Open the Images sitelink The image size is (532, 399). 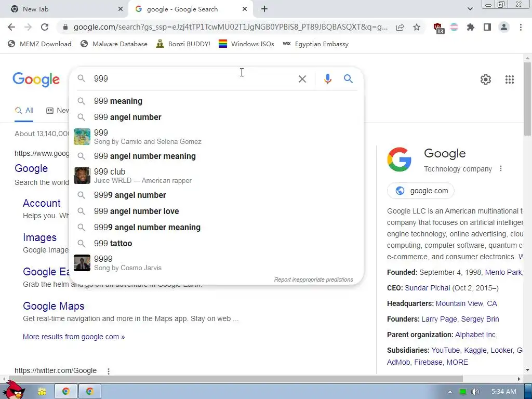point(39,237)
